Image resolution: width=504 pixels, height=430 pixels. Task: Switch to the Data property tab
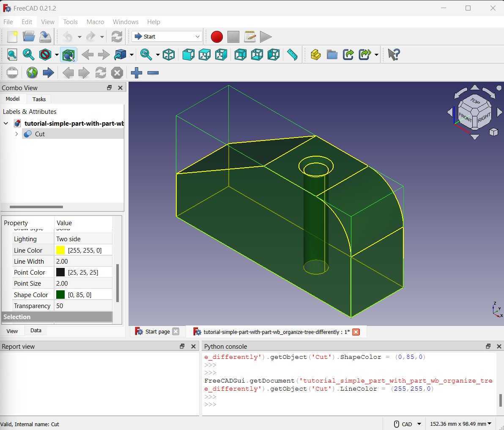(36, 330)
